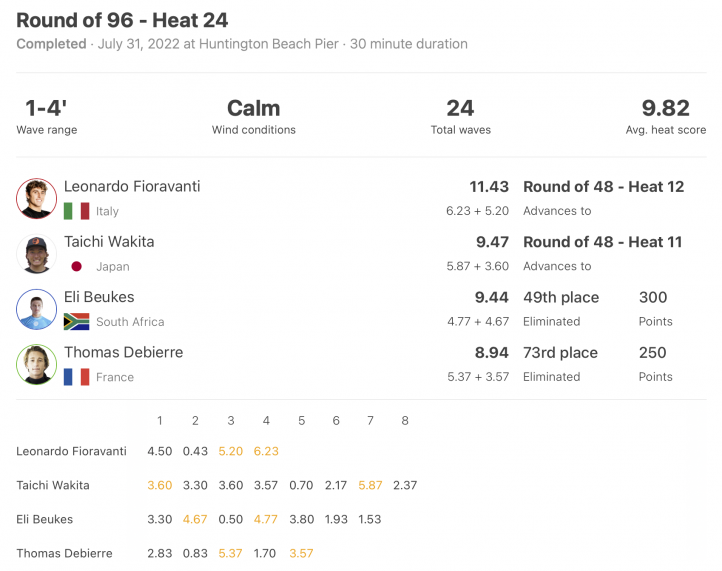The height and width of the screenshot is (571, 722).
Task: Click the Japan flag icon
Action: click(x=76, y=266)
